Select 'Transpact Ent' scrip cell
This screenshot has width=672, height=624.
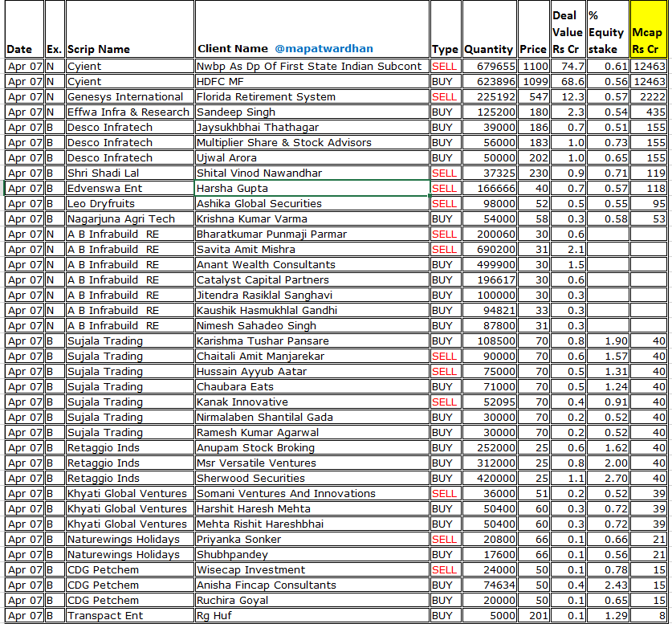tap(130, 616)
